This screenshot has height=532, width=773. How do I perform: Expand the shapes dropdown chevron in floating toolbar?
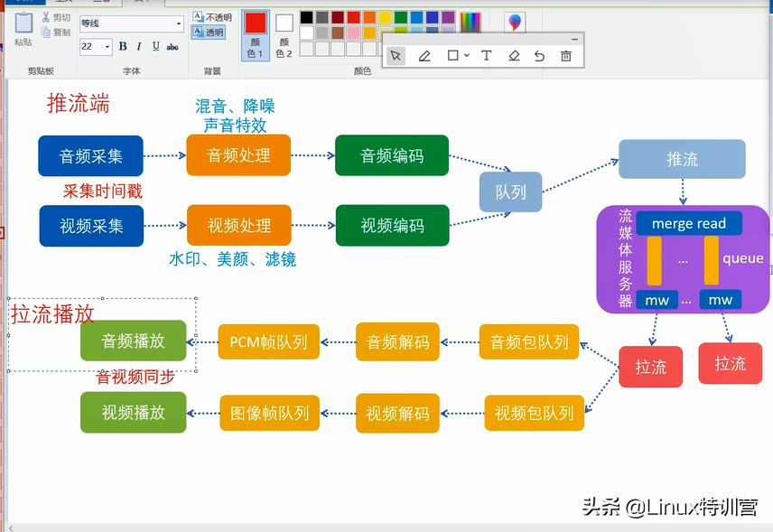465,56
